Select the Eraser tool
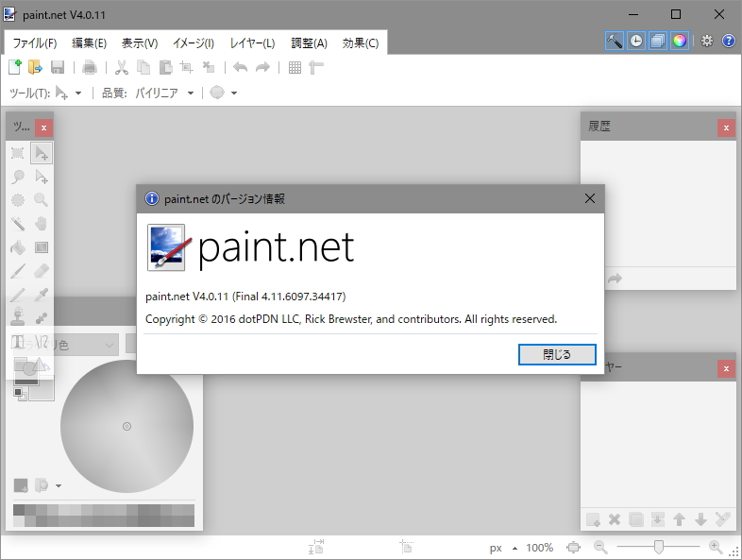Image resolution: width=742 pixels, height=560 pixels. click(x=42, y=271)
